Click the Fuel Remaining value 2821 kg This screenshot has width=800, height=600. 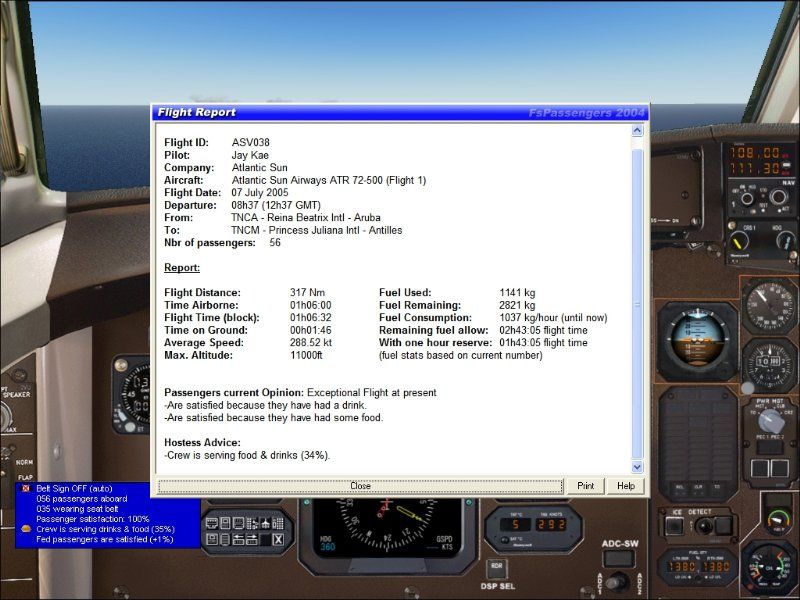517,305
